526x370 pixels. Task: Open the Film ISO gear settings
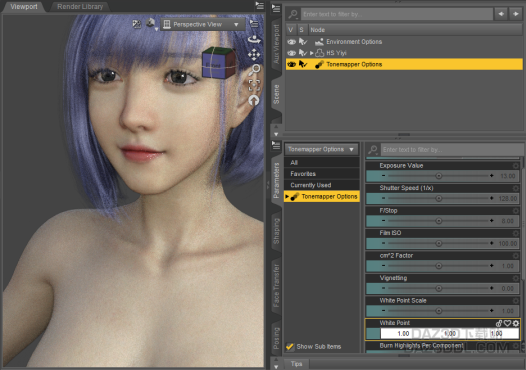point(516,233)
